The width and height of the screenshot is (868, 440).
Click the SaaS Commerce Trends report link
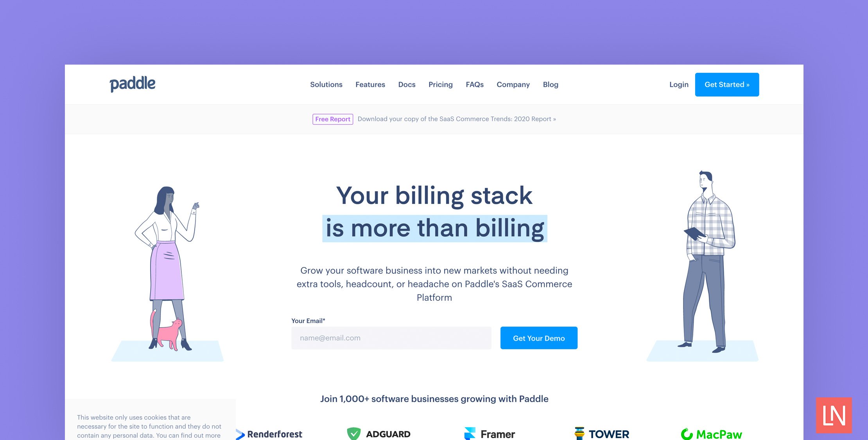(456, 119)
